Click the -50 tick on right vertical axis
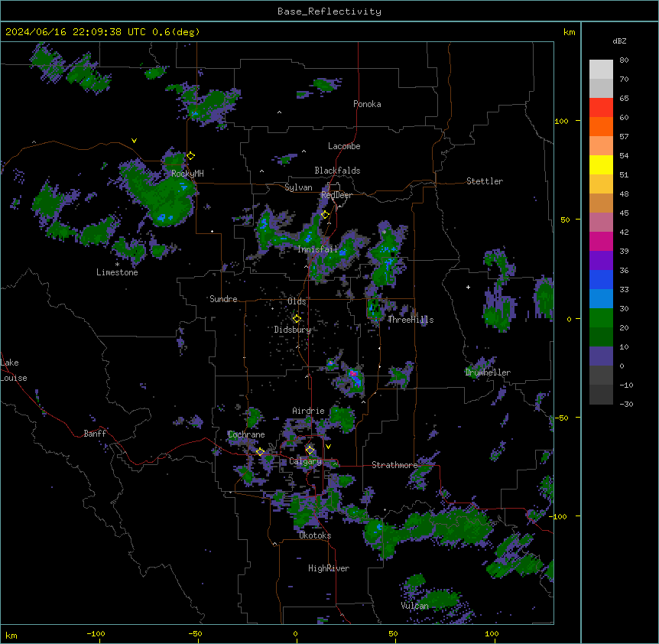The image size is (659, 644). click(561, 418)
